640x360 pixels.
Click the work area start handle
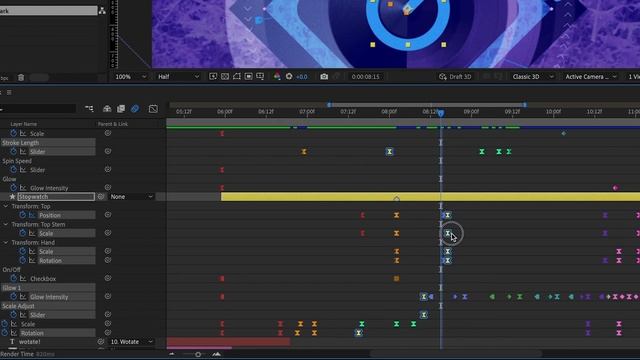pyautogui.click(x=329, y=105)
